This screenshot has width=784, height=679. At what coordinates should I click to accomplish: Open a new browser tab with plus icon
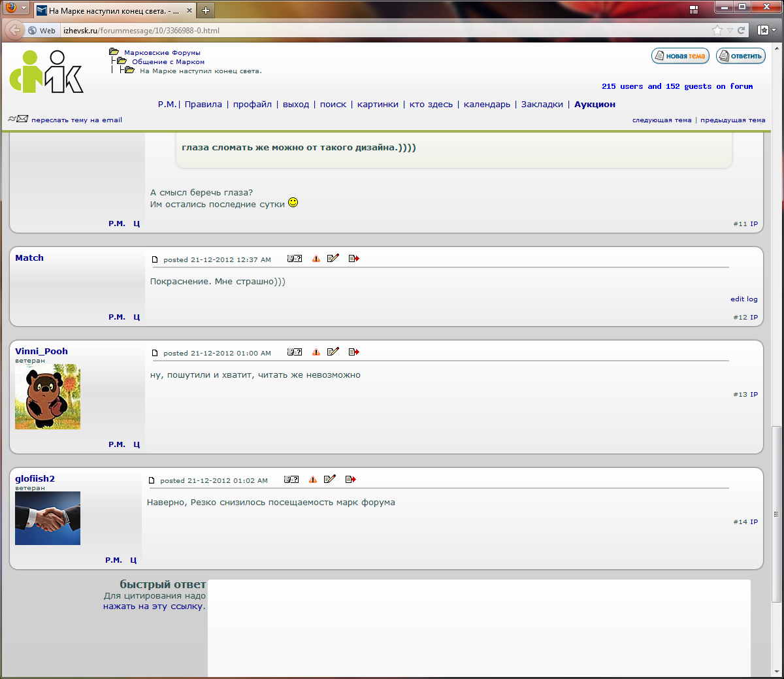pyautogui.click(x=205, y=10)
